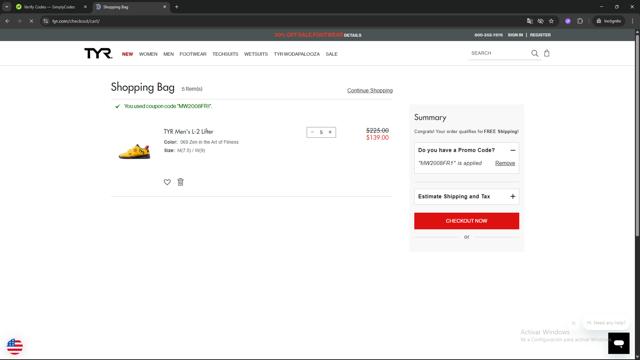Screen dimensions: 640x360
Task: Open the Incognito profile indicator
Action: click(609, 21)
